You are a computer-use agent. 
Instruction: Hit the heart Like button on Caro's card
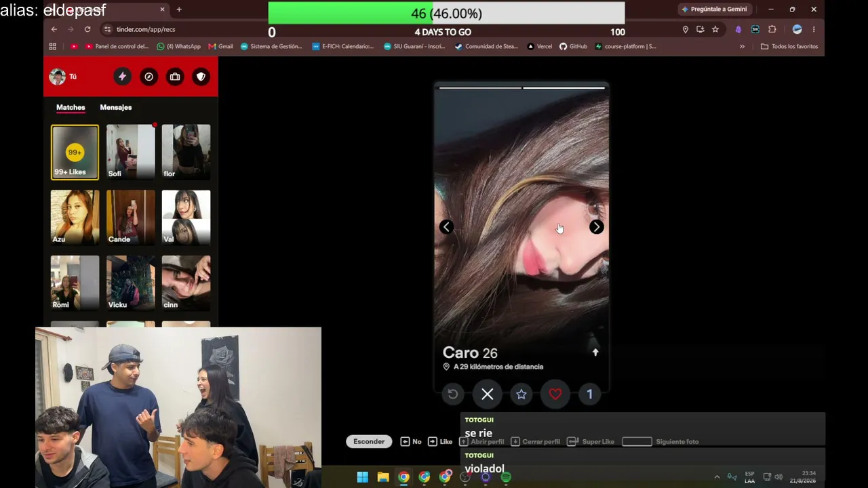(x=555, y=394)
